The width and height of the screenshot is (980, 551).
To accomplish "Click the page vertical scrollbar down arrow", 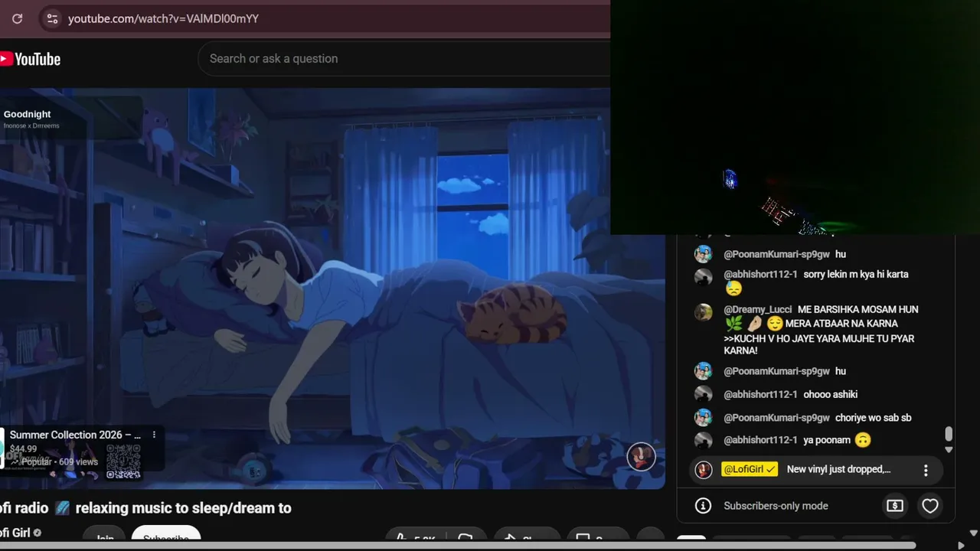I will pos(974,533).
